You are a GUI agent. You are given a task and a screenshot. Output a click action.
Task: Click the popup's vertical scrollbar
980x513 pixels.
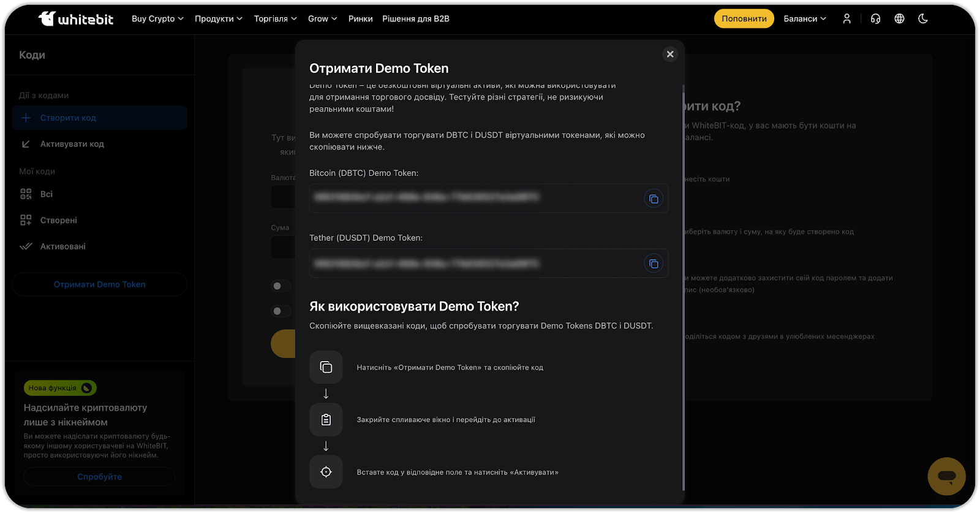(683, 288)
